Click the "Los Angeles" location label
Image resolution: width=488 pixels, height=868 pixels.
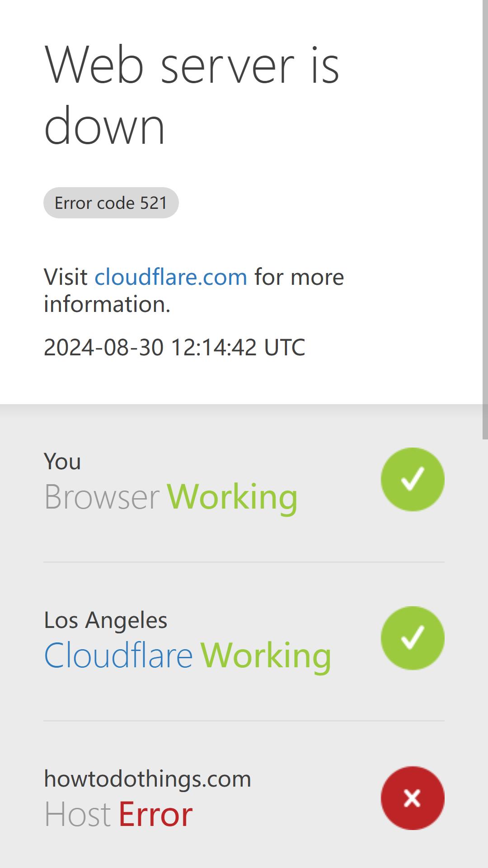[x=106, y=620]
